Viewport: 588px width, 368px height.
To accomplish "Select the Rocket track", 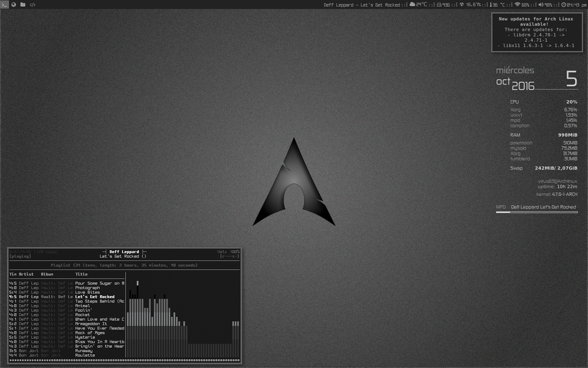I will pyautogui.click(x=67, y=315).
